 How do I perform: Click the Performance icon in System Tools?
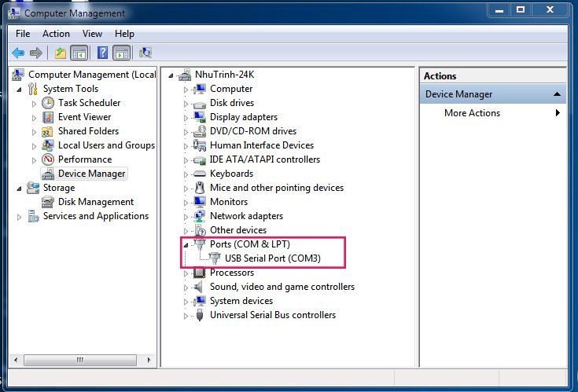(x=48, y=159)
